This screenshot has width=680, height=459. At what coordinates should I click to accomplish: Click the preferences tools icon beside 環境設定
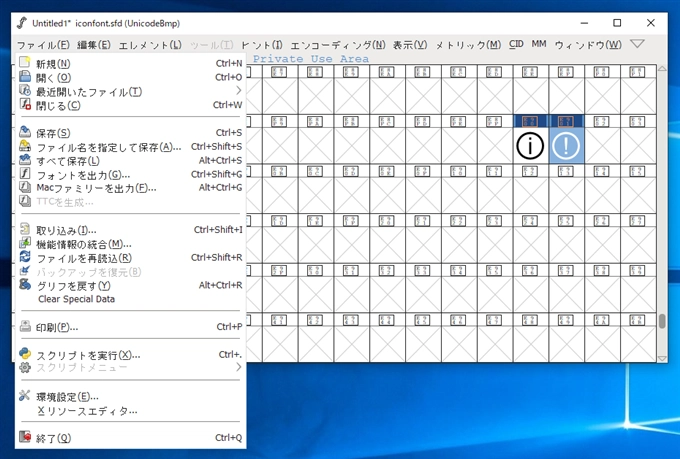pyautogui.click(x=25, y=396)
